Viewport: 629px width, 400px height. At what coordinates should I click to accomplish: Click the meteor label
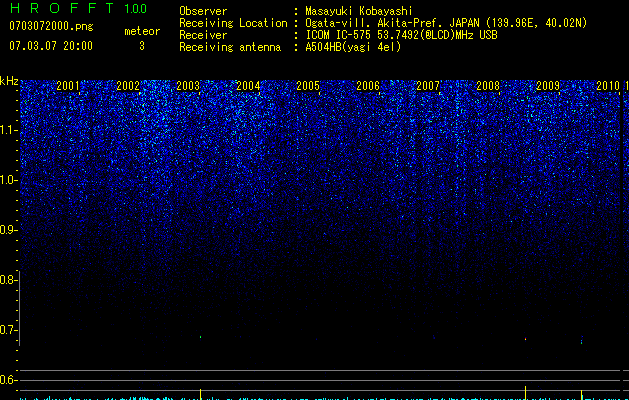(142, 31)
